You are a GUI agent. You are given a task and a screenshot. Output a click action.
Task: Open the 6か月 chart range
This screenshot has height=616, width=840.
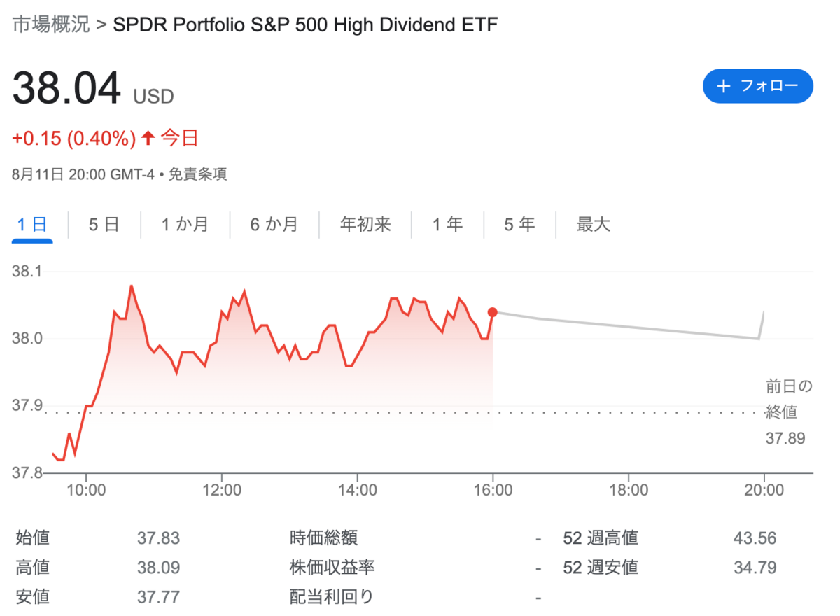pyautogui.click(x=274, y=224)
